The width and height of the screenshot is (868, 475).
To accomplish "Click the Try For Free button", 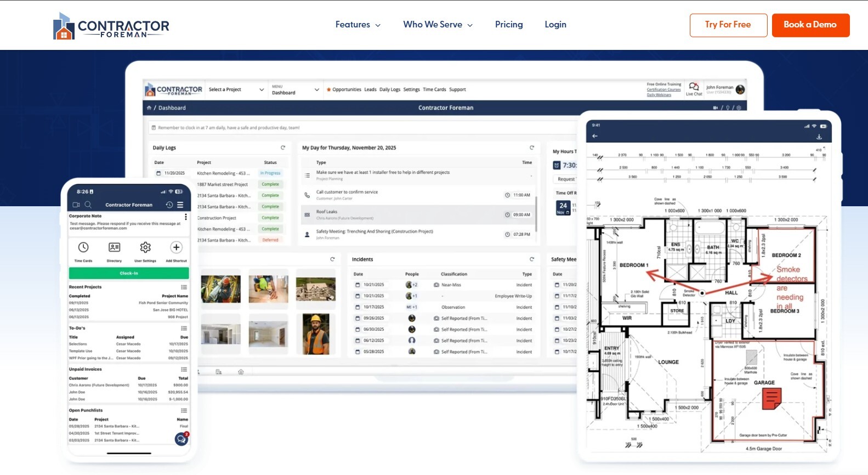I will point(728,25).
